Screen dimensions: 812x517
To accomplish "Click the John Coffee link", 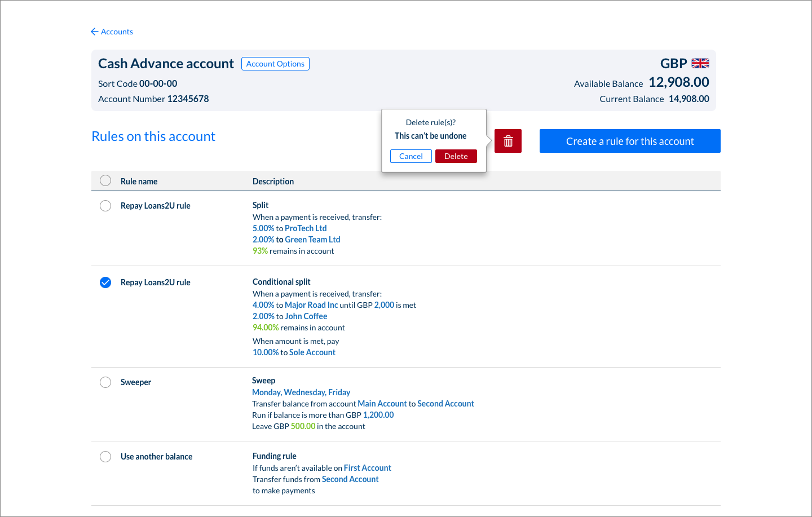I will click(x=306, y=316).
